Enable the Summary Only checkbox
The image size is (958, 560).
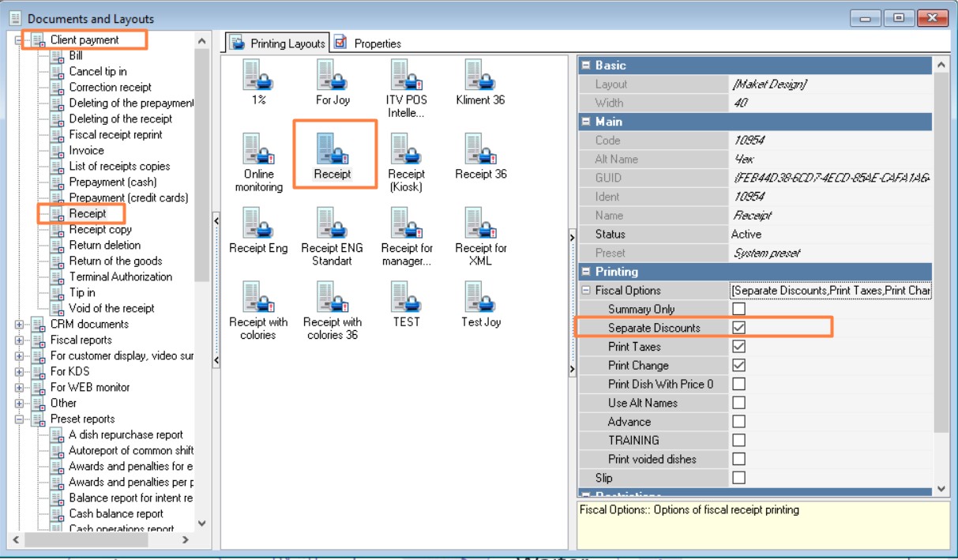pyautogui.click(x=739, y=309)
